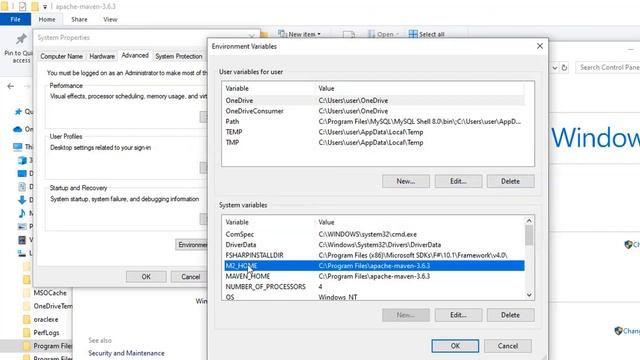640x360 pixels.
Task: Click Select all in the ribbon
Action: [427, 34]
